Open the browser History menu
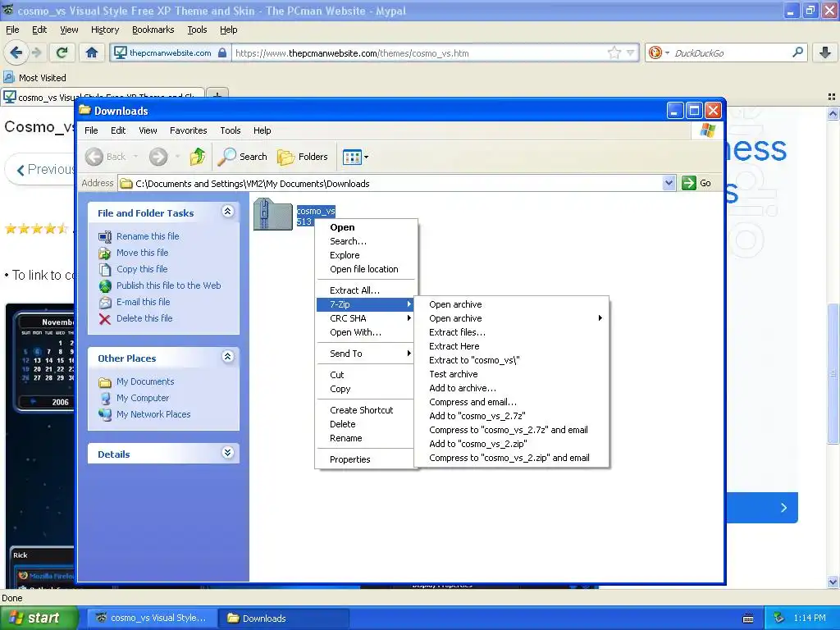The width and height of the screenshot is (840, 630). tap(104, 30)
